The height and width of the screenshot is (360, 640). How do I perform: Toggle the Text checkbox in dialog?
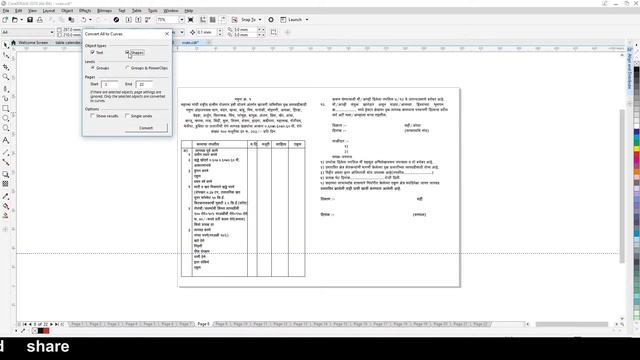92,52
